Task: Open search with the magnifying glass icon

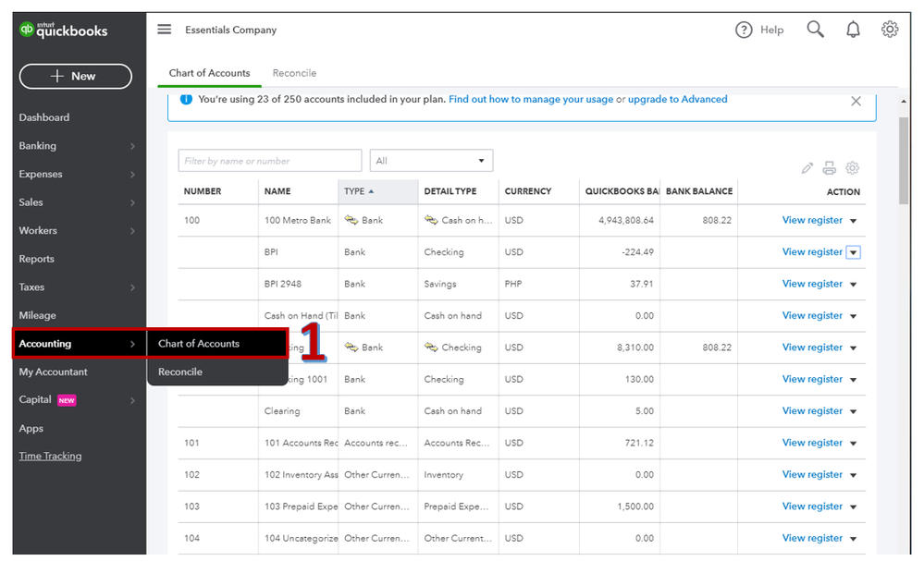Action: coord(816,29)
